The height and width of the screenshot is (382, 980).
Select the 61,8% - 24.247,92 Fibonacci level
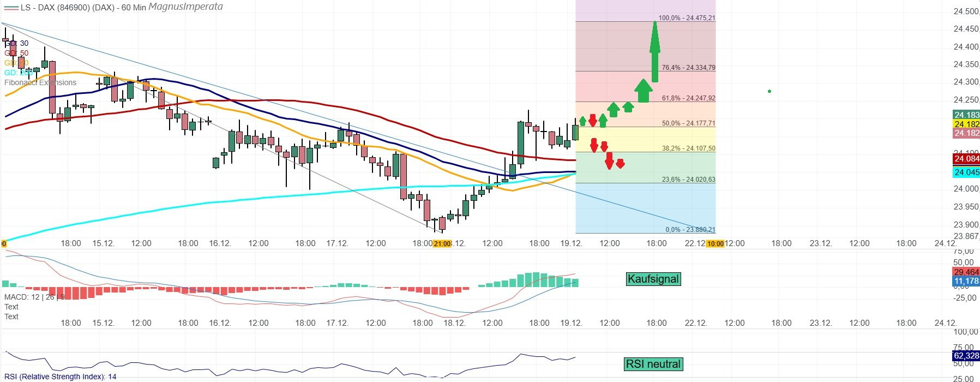pos(688,98)
